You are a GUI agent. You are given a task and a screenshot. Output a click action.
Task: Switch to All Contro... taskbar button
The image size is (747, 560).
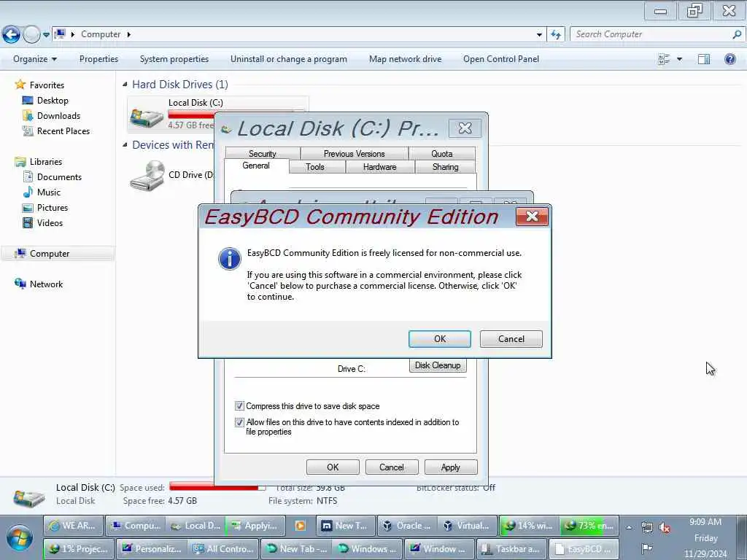pos(223,548)
